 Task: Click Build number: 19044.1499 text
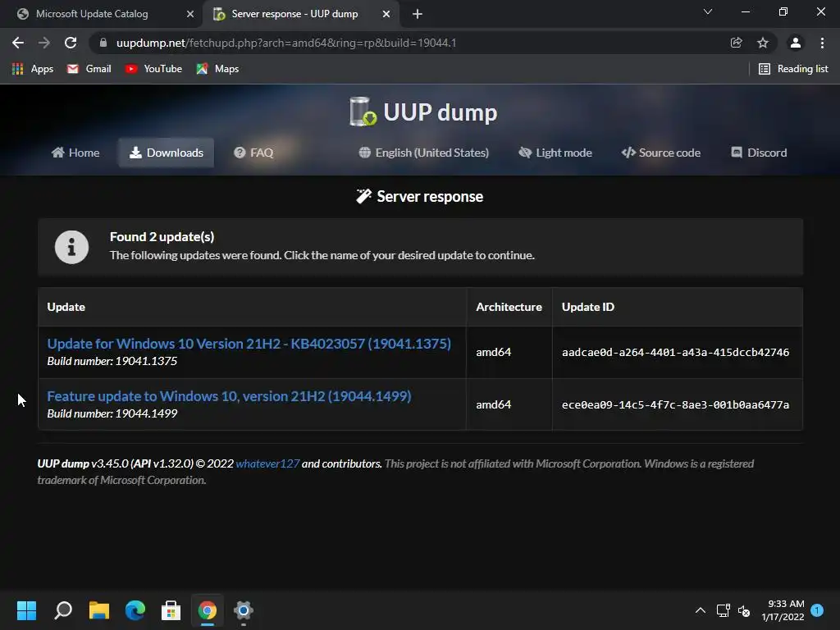[x=112, y=413]
